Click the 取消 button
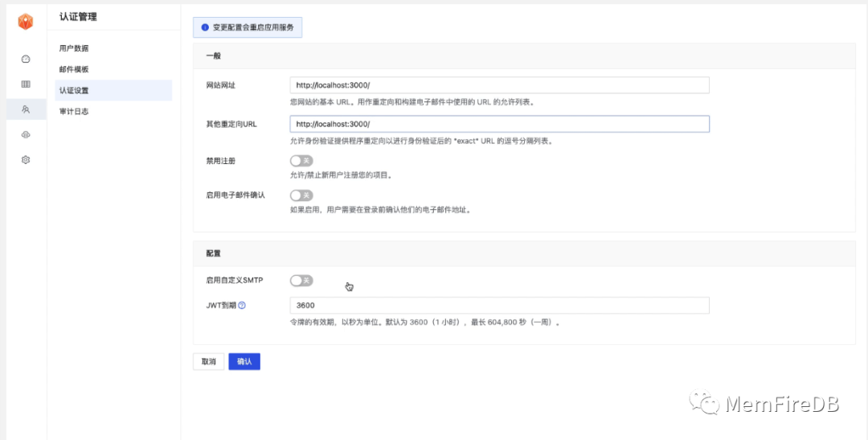 pos(209,361)
